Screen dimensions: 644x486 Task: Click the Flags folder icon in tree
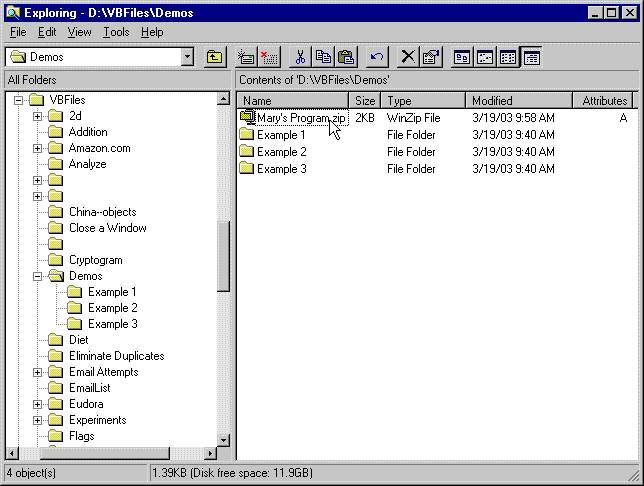coord(55,436)
